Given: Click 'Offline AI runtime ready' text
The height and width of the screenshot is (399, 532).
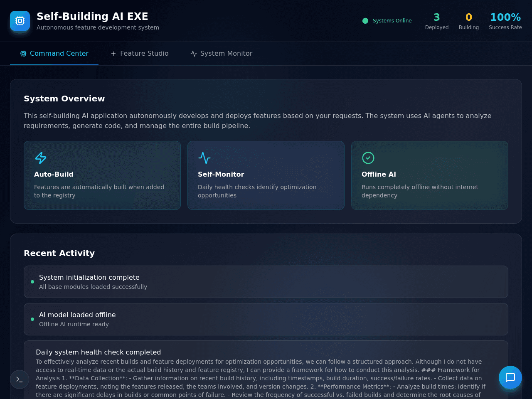Looking at the screenshot, I should [x=74, y=324].
